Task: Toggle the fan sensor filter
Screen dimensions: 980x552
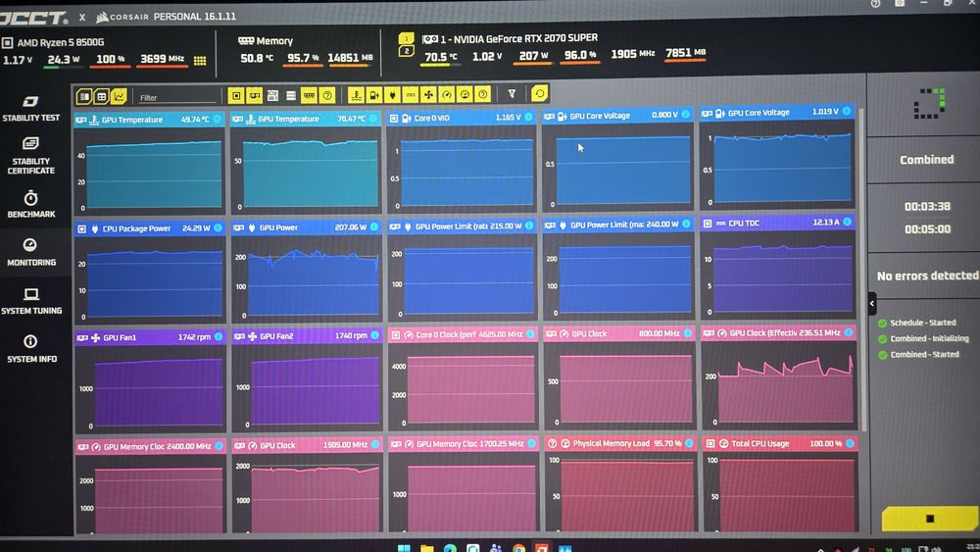Action: click(428, 94)
